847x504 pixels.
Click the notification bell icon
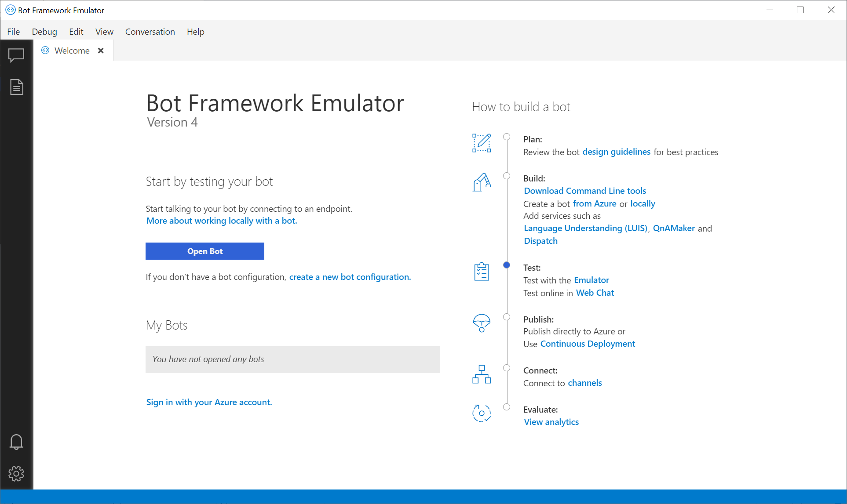(x=16, y=442)
